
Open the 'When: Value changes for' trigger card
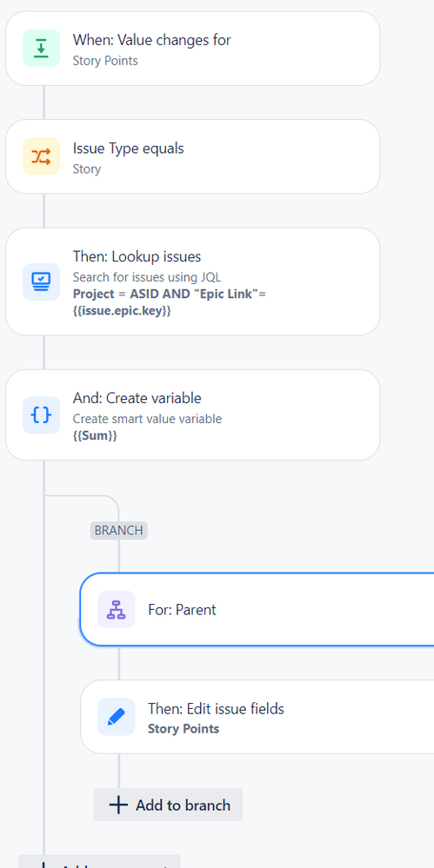point(193,48)
